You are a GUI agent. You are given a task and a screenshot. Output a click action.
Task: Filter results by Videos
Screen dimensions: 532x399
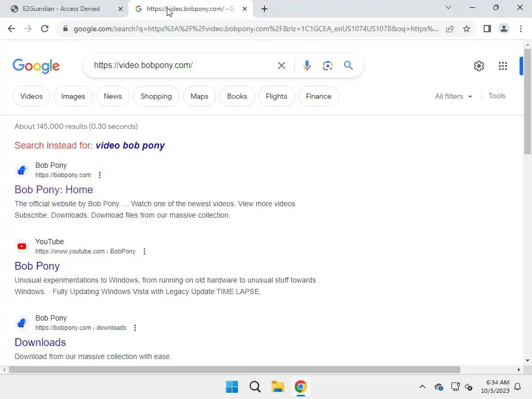pos(31,96)
